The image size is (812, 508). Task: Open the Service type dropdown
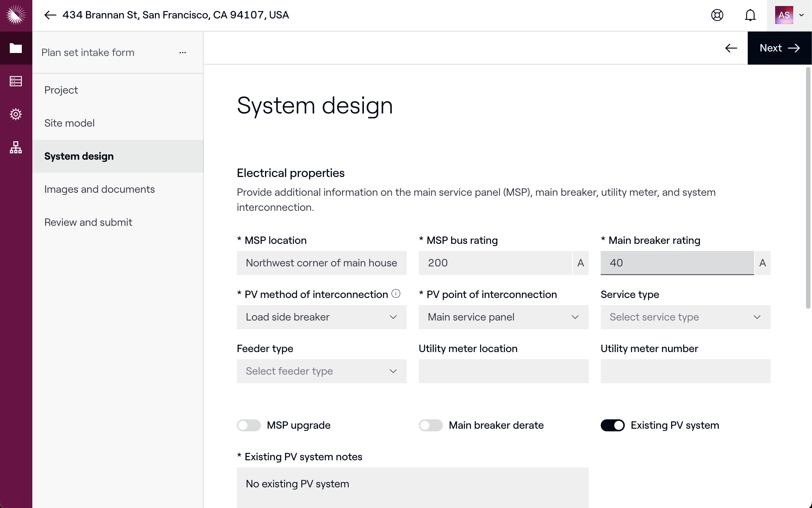click(685, 317)
